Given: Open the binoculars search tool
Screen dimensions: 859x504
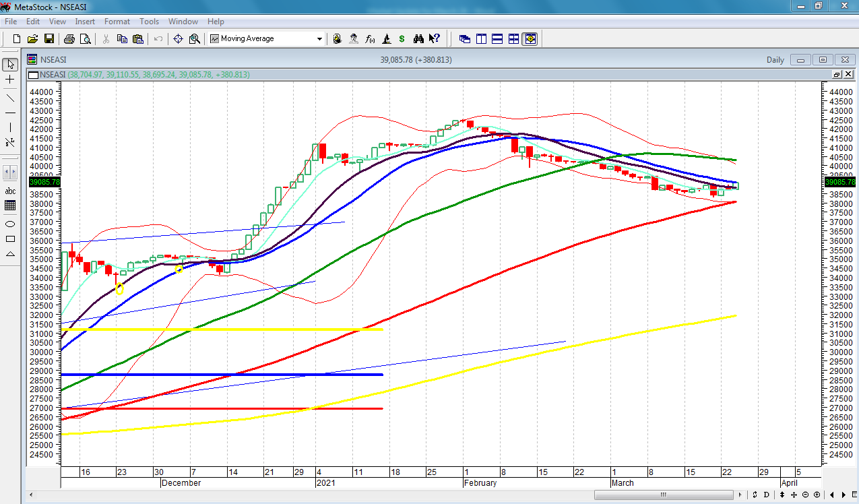Looking at the screenshot, I should (x=418, y=39).
